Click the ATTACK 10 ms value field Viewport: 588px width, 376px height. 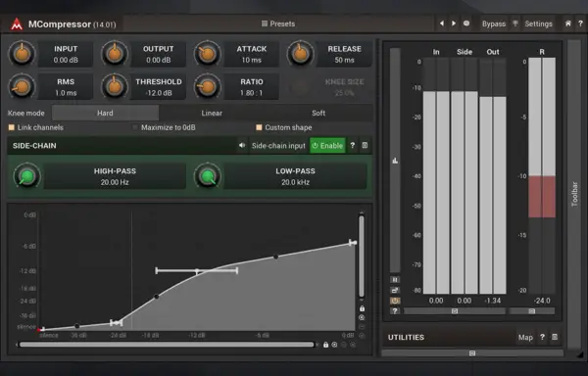point(251,54)
